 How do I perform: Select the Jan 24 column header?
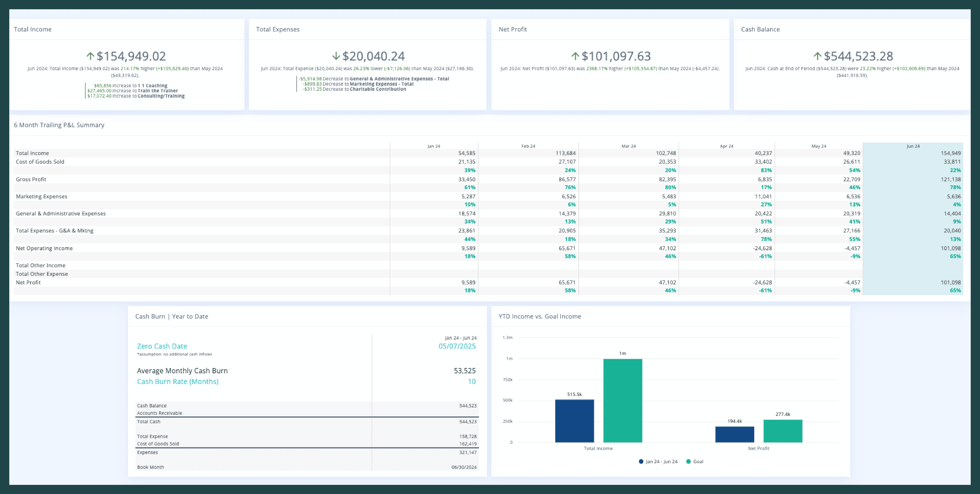434,146
